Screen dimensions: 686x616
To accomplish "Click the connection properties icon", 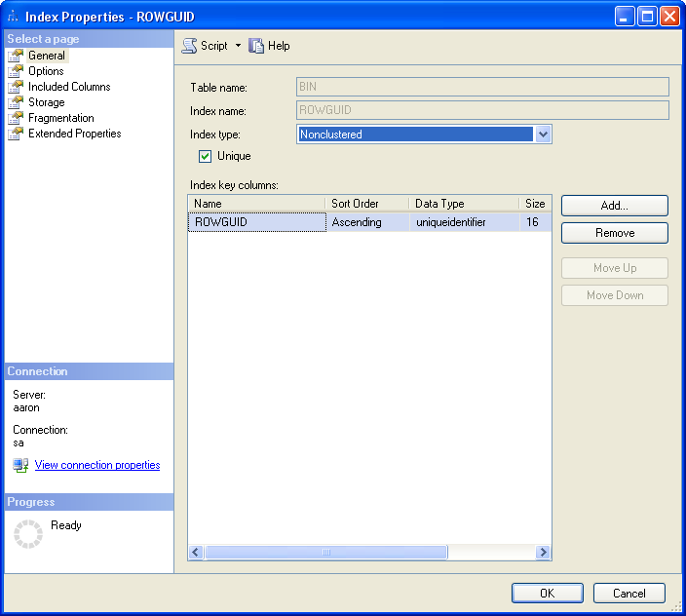I will tap(20, 465).
